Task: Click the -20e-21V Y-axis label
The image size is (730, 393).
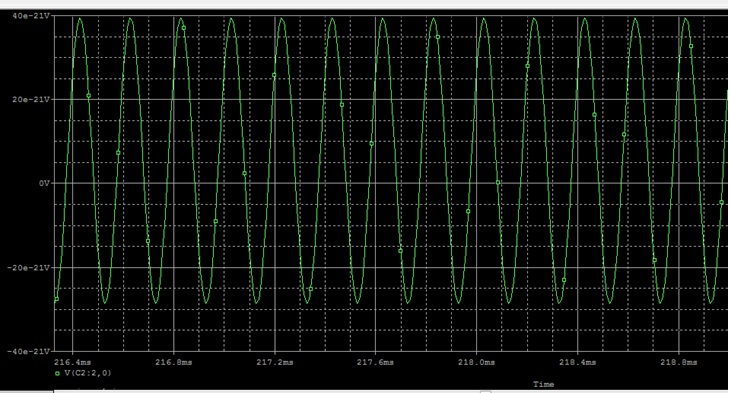Action: (x=28, y=268)
